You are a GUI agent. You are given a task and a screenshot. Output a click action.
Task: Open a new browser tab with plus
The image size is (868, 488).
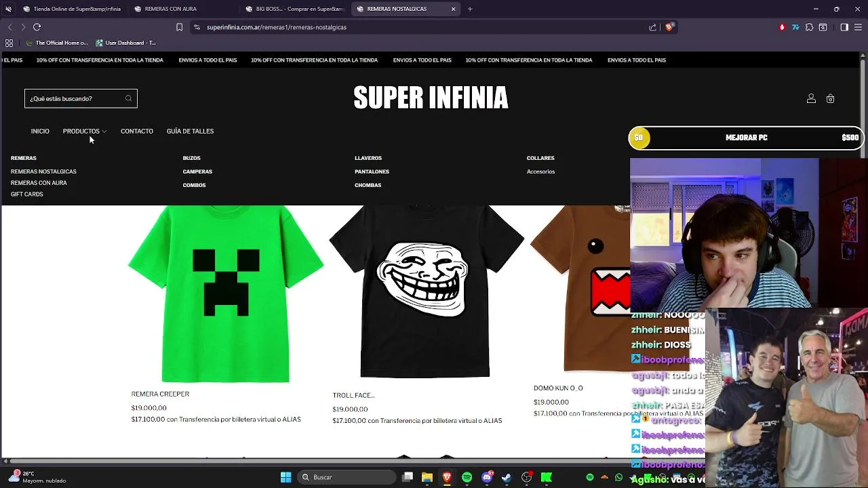(x=470, y=9)
